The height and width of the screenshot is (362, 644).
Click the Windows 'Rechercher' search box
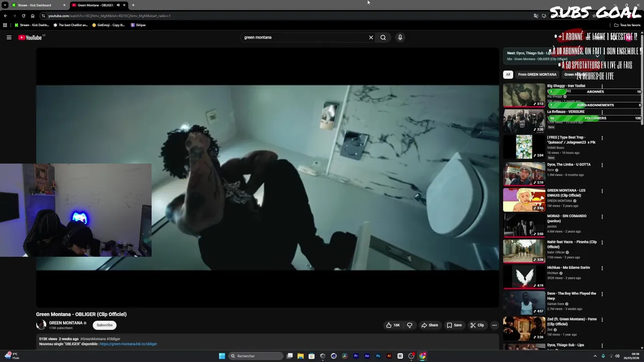pos(256,356)
